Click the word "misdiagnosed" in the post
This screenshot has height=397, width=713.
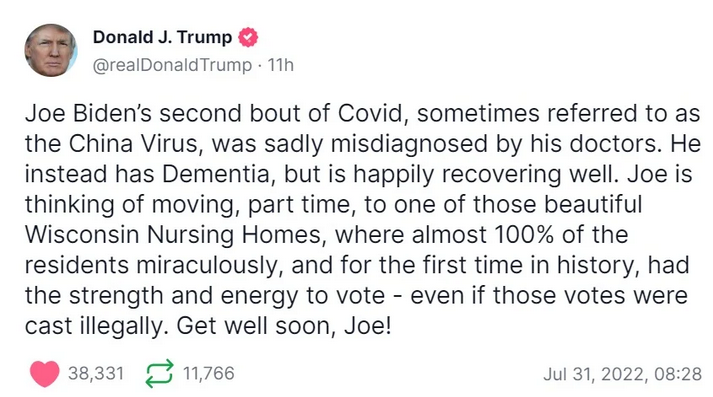[409, 144]
